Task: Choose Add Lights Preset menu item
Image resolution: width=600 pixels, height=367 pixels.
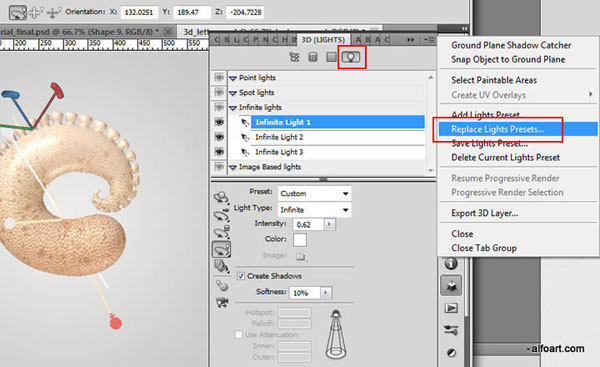Action: pos(486,114)
